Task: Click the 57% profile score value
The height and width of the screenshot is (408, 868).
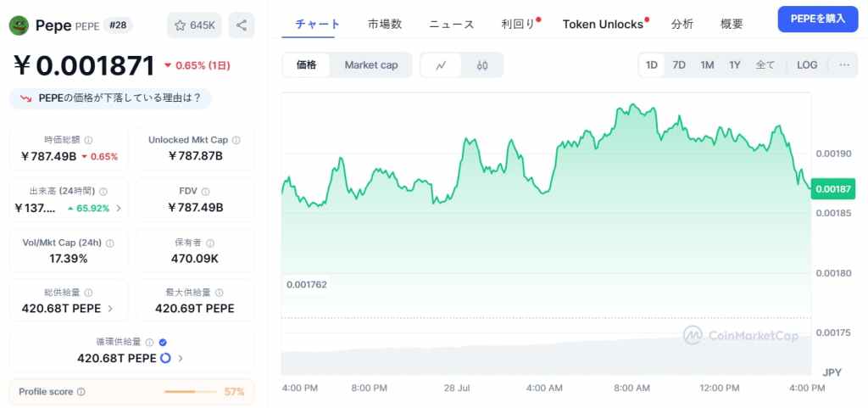Action: (234, 392)
